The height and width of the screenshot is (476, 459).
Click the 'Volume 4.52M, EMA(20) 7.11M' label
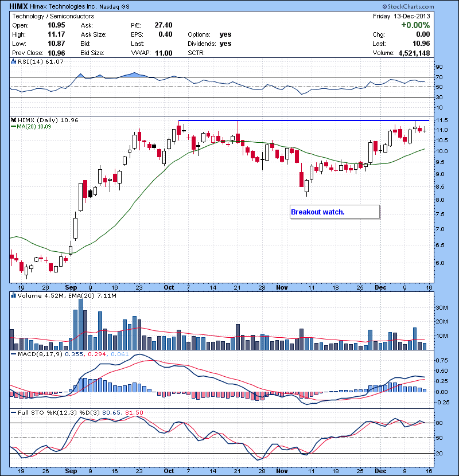(x=67, y=296)
